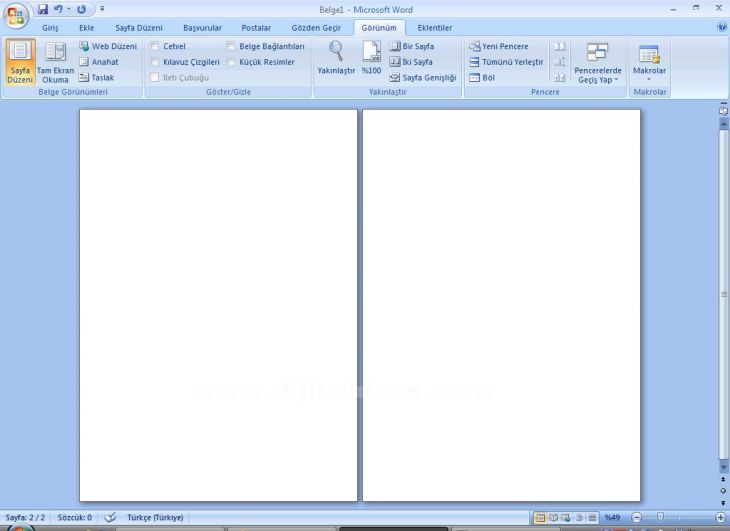Switch to Anahat outline view
This screenshot has height=531, width=730.
click(x=99, y=62)
